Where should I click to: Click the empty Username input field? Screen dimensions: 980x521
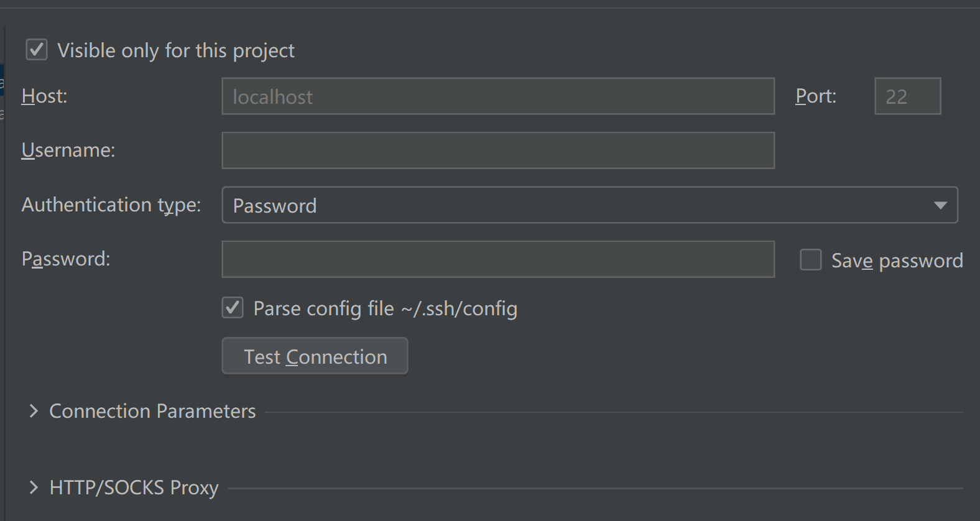click(x=497, y=150)
